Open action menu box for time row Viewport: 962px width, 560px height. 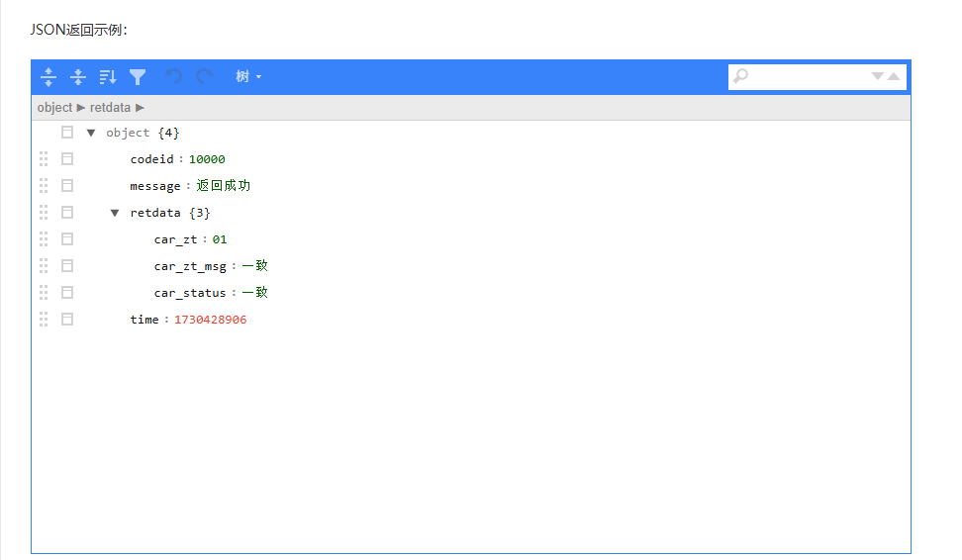pos(67,319)
